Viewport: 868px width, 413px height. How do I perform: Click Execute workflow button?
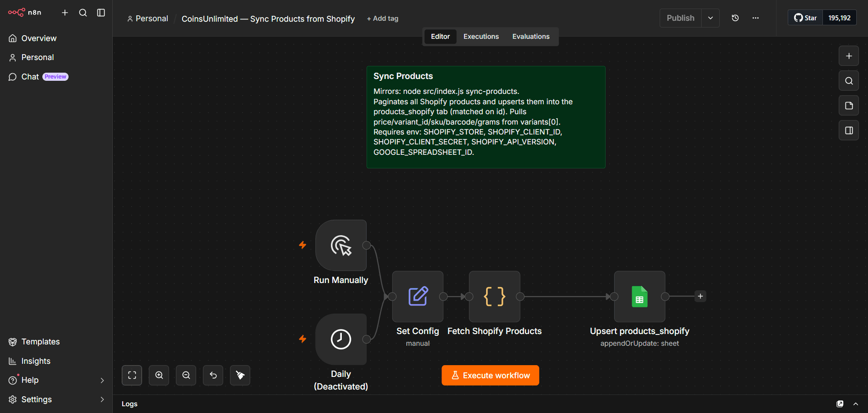[490, 376]
